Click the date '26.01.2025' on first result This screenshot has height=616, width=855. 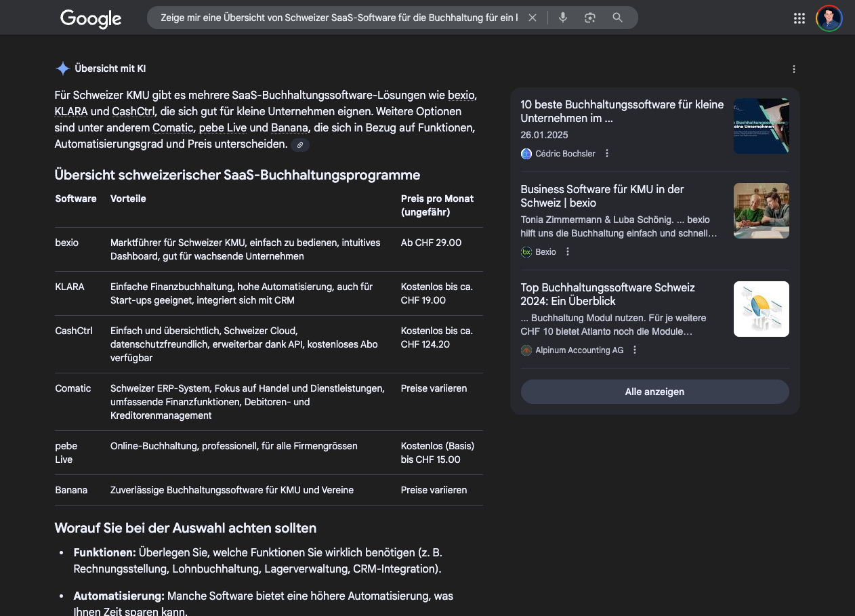tap(544, 135)
